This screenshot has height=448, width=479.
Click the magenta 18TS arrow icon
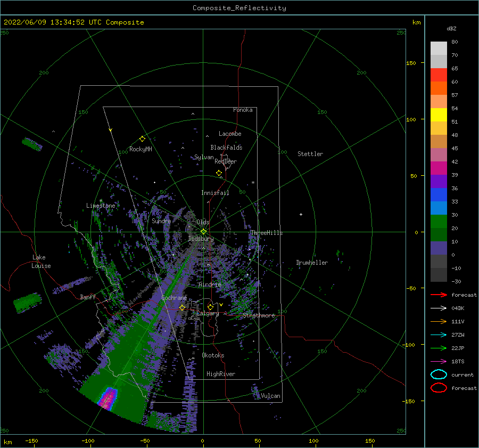coord(439,362)
